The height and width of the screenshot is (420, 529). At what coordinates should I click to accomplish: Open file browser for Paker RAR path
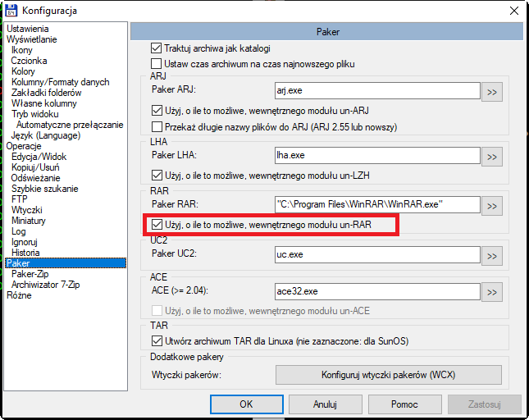[x=491, y=206]
